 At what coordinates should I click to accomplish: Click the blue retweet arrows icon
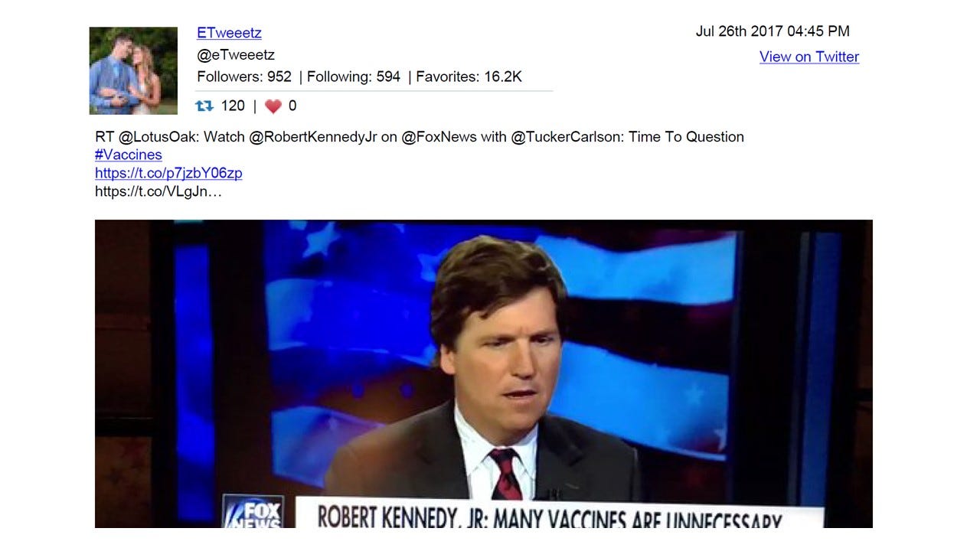coord(204,106)
